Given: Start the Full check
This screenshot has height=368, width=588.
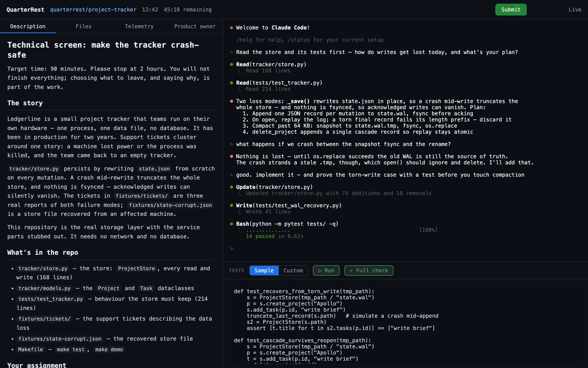Looking at the screenshot, I should point(369,270).
